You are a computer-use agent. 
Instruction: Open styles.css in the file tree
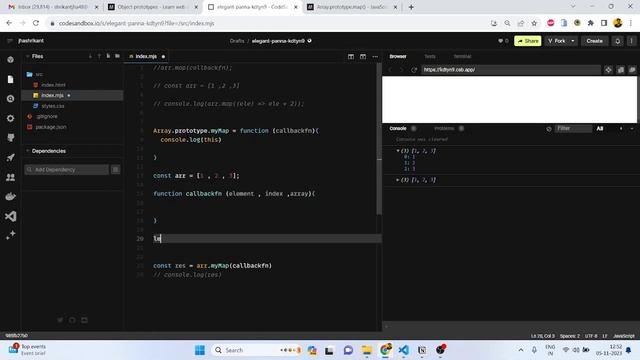pyautogui.click(x=53, y=106)
